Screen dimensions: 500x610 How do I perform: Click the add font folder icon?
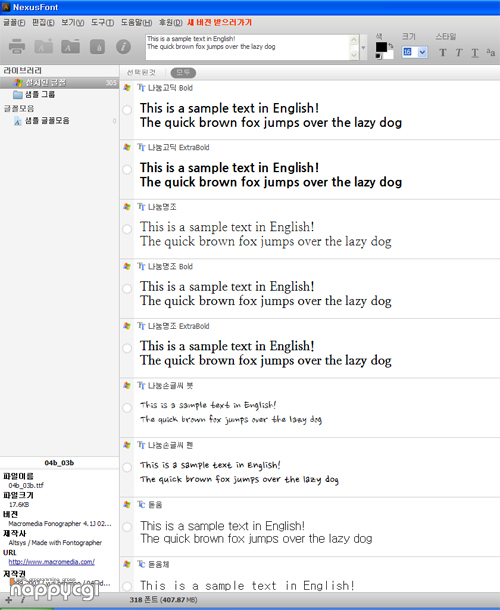point(44,46)
